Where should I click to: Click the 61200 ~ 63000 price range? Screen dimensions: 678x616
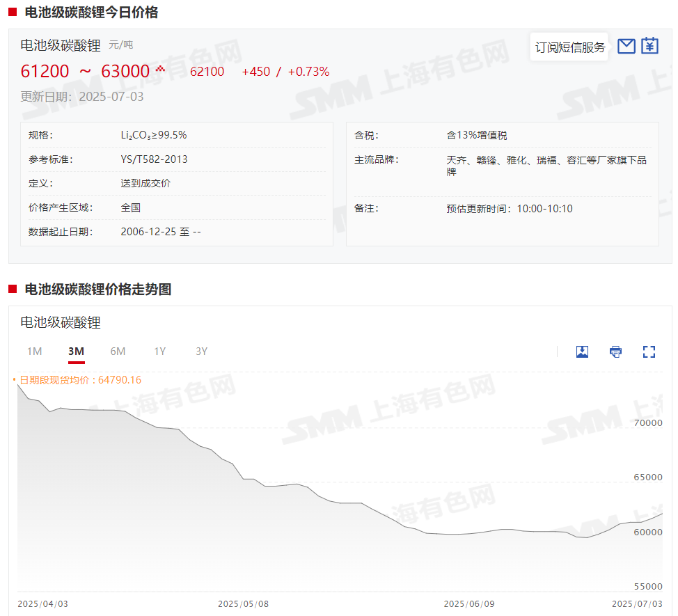point(85,71)
